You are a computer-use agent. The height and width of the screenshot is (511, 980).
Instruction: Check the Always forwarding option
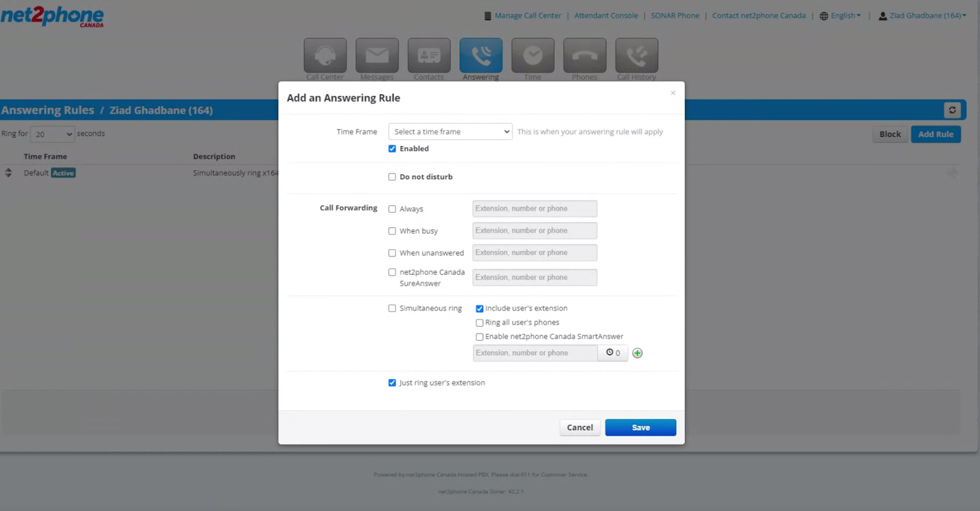click(392, 209)
